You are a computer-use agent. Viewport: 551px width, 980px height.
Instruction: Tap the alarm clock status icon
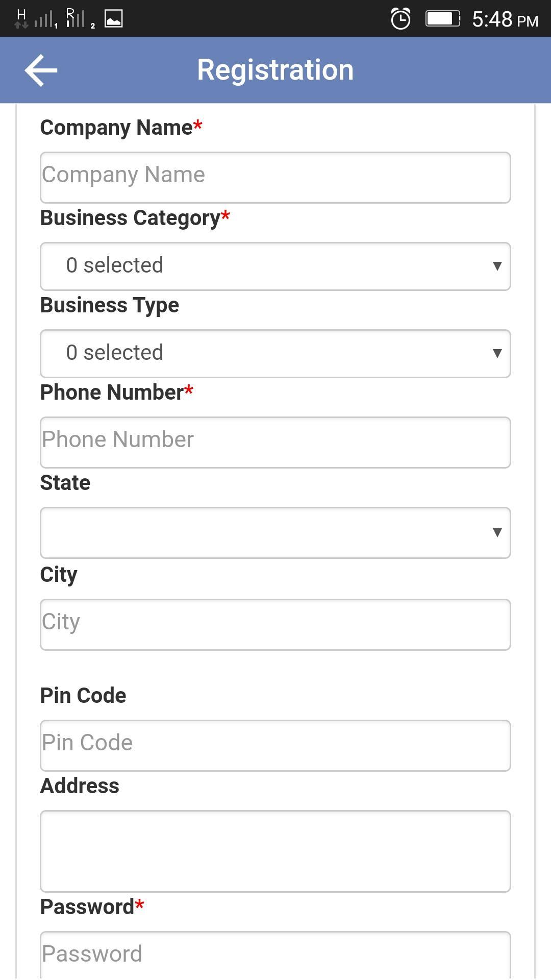click(400, 19)
